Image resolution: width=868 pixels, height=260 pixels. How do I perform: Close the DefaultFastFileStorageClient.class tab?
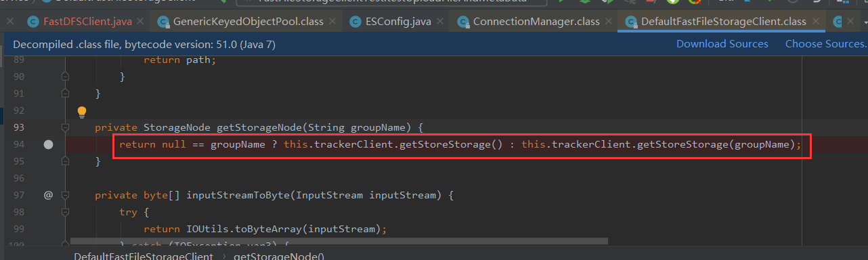pyautogui.click(x=816, y=22)
